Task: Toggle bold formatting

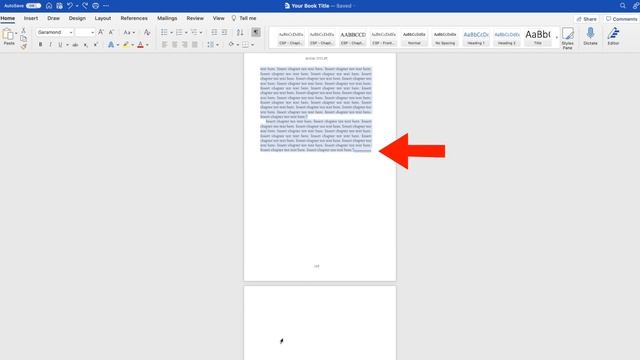Action: coord(40,45)
